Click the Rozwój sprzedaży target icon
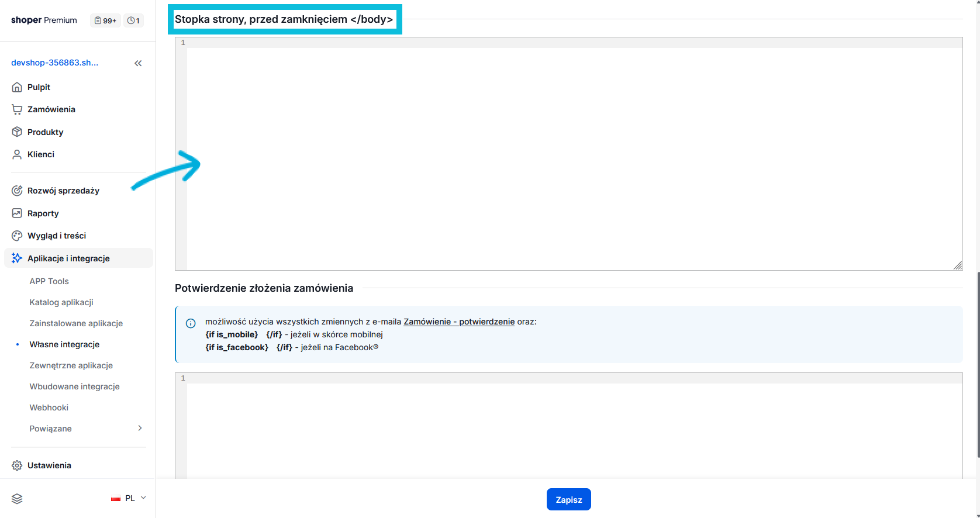The width and height of the screenshot is (980, 518). tap(17, 191)
